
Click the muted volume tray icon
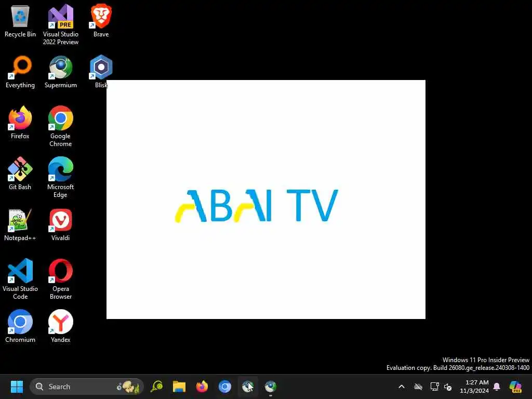point(448,387)
